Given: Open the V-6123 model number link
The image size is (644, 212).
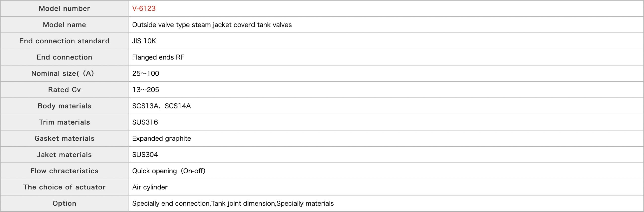Looking at the screenshot, I should pos(144,9).
